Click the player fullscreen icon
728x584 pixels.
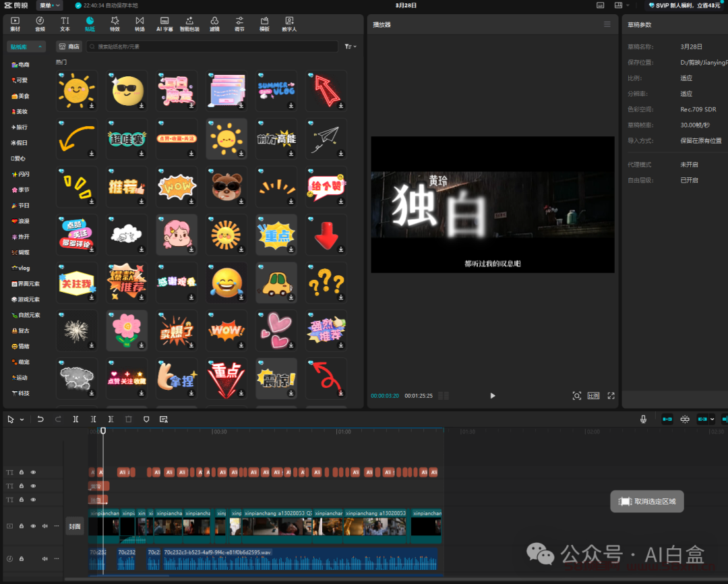coord(611,396)
